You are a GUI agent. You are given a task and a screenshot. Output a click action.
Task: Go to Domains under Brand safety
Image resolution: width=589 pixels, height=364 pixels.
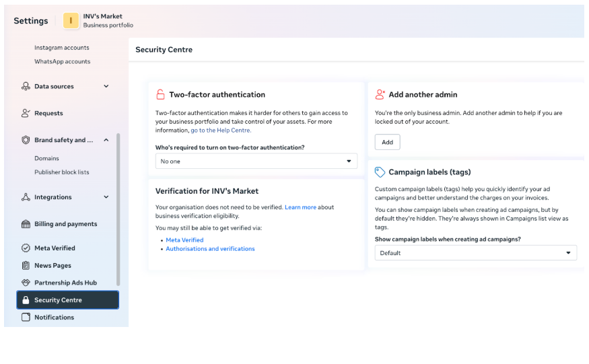click(46, 159)
